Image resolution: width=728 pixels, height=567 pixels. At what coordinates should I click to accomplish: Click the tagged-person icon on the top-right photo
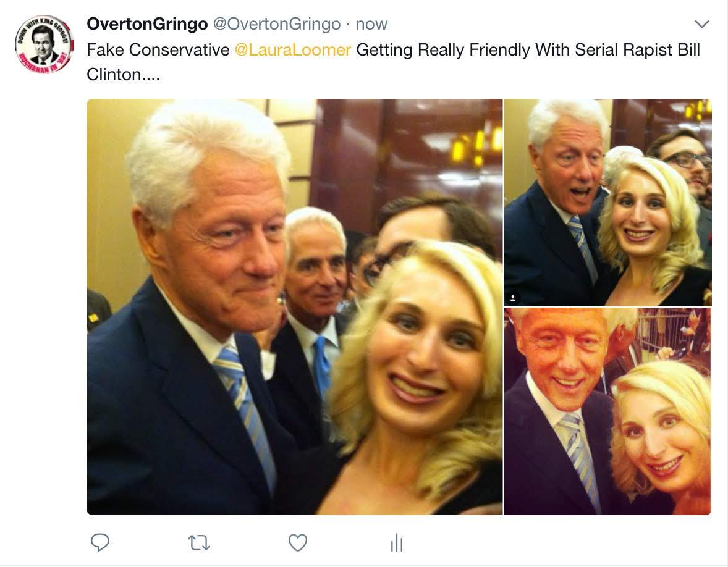pos(513,298)
